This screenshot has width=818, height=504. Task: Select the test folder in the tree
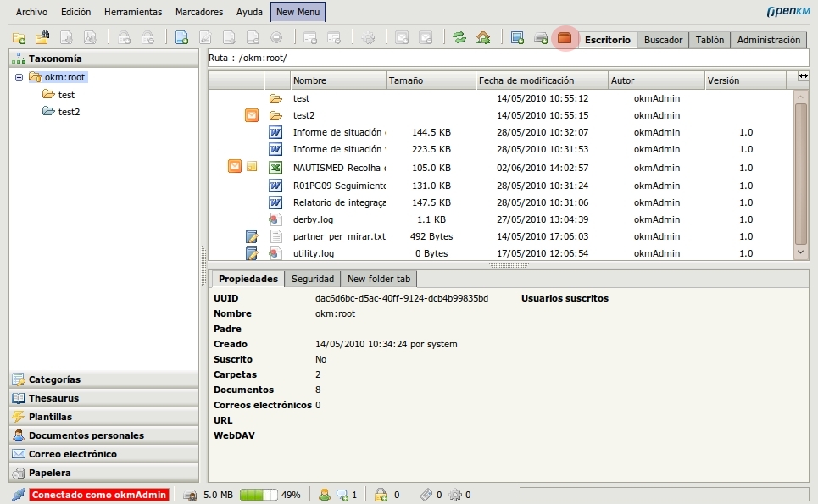click(66, 95)
